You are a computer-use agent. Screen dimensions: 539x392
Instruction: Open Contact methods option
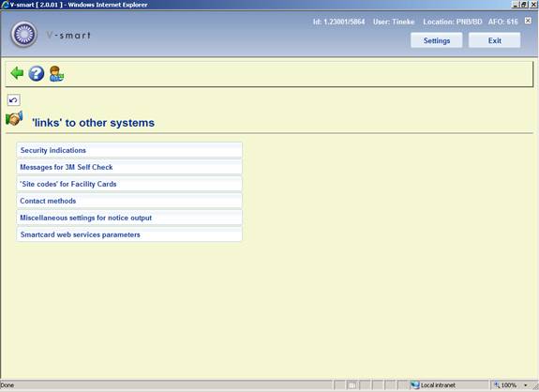tap(129, 201)
